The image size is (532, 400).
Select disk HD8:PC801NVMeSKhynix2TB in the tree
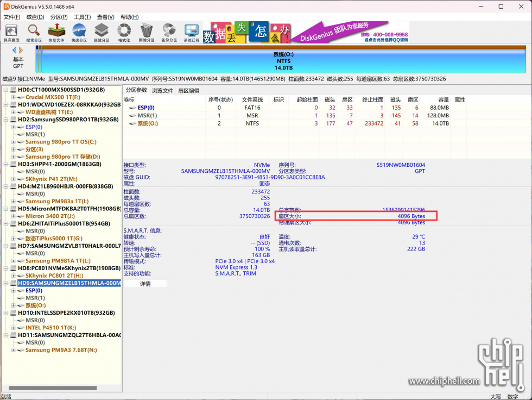tap(69, 268)
